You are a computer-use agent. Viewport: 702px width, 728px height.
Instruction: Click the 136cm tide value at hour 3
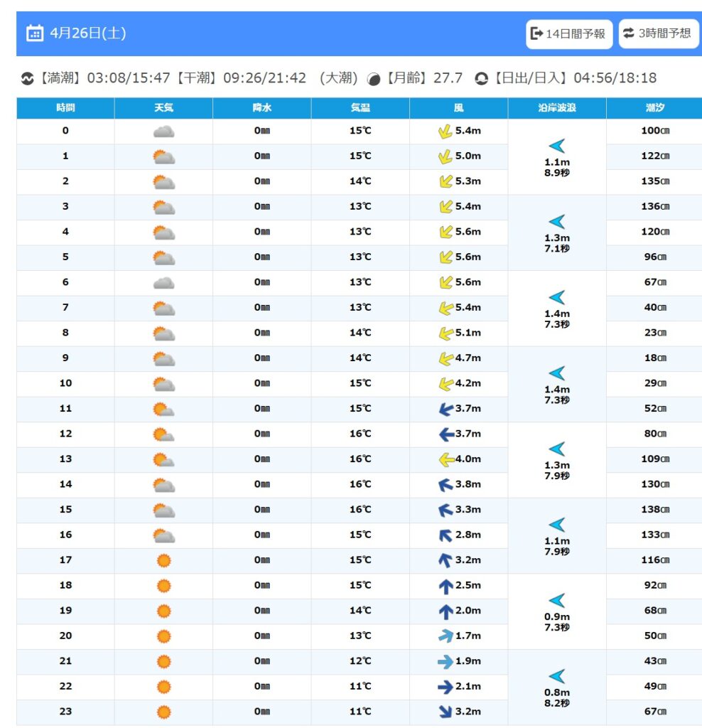[x=655, y=206]
